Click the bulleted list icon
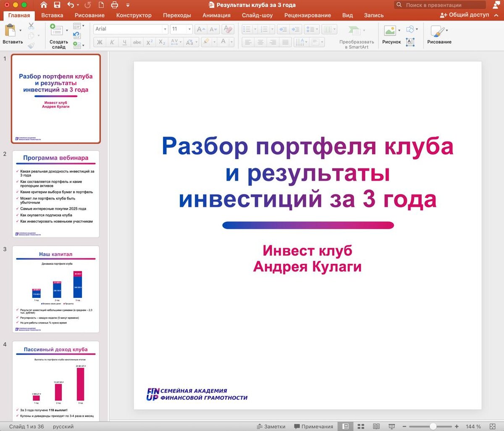The height and width of the screenshot is (431, 504). point(247,29)
